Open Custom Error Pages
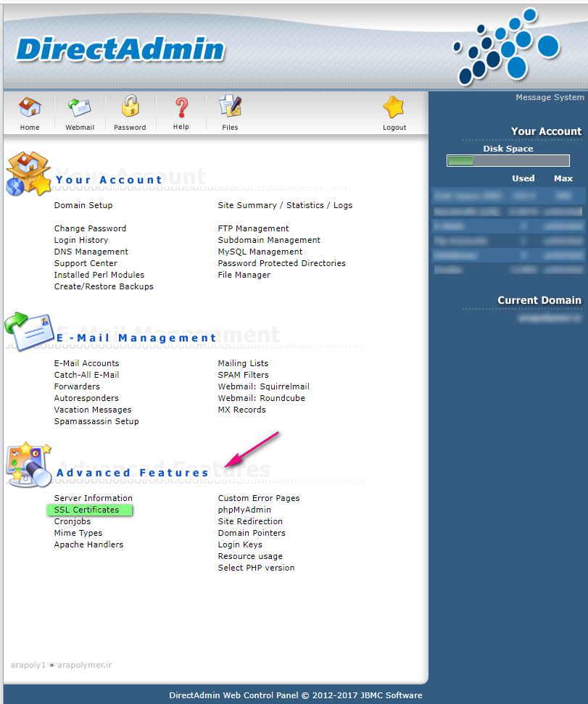 (259, 498)
